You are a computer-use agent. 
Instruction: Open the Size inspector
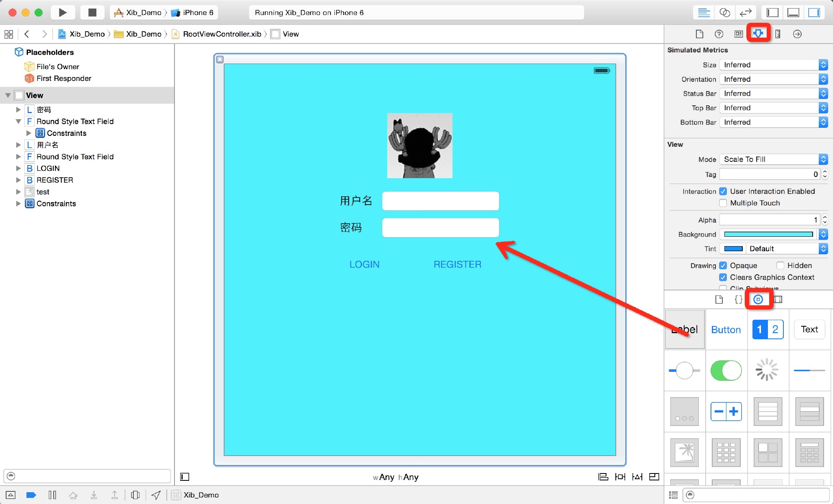[778, 34]
